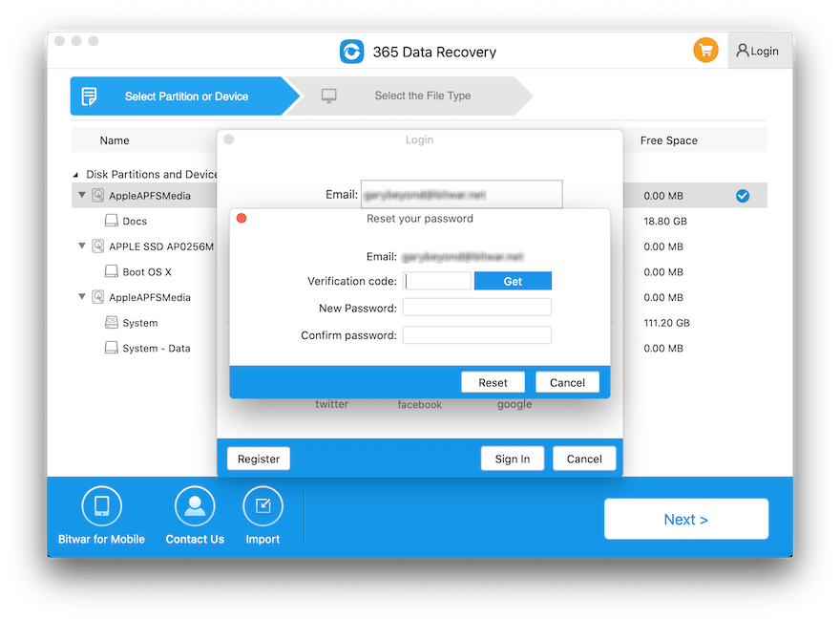Image resolution: width=840 pixels, height=620 pixels.
Task: Open the shopping cart icon
Action: (705, 51)
